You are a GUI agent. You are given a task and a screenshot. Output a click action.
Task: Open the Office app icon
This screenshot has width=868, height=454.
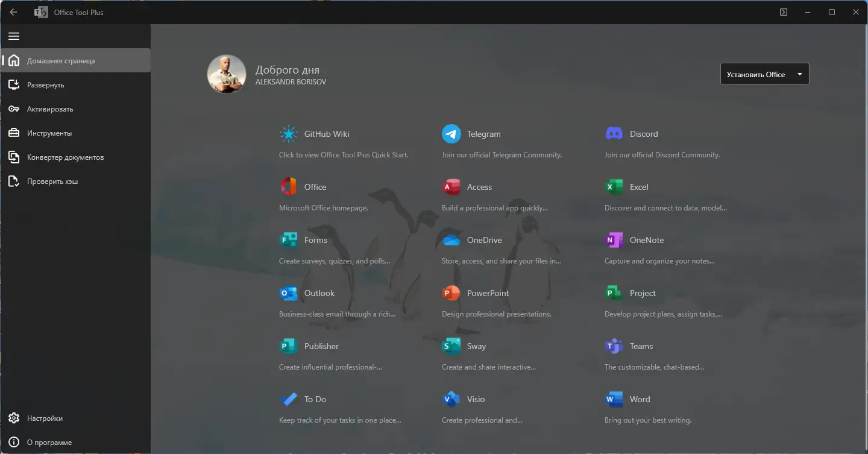pyautogui.click(x=289, y=187)
